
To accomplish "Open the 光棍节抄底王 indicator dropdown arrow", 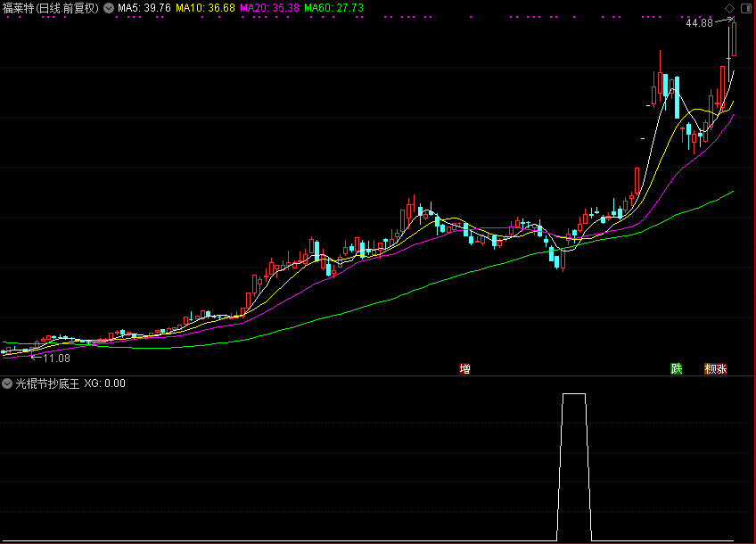I will coord(7,383).
